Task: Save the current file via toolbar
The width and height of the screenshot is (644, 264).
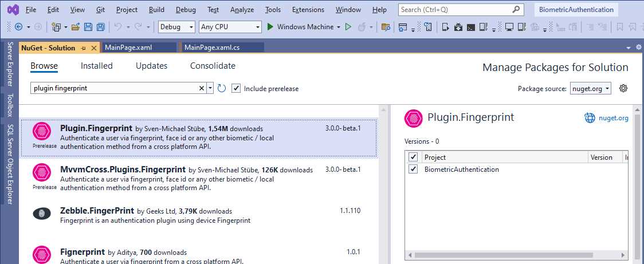Action: coord(88,27)
